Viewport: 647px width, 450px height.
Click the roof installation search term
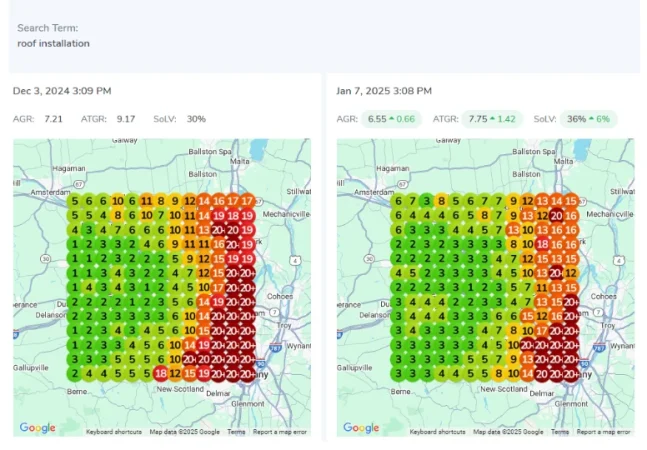coord(53,43)
